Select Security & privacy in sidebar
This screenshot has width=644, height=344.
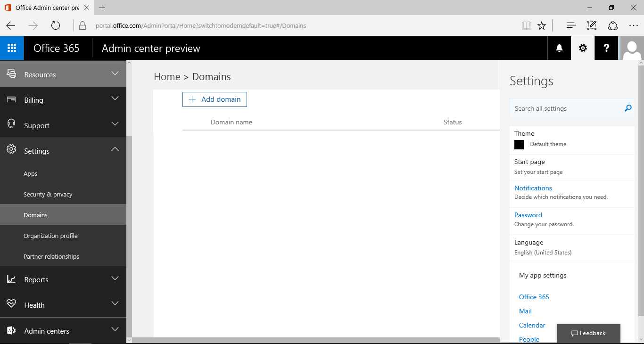(48, 194)
